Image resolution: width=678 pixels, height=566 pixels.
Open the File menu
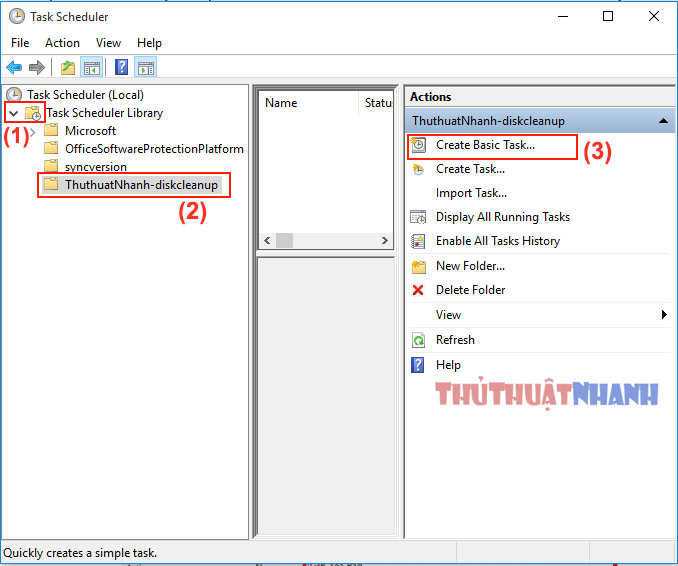pos(20,43)
